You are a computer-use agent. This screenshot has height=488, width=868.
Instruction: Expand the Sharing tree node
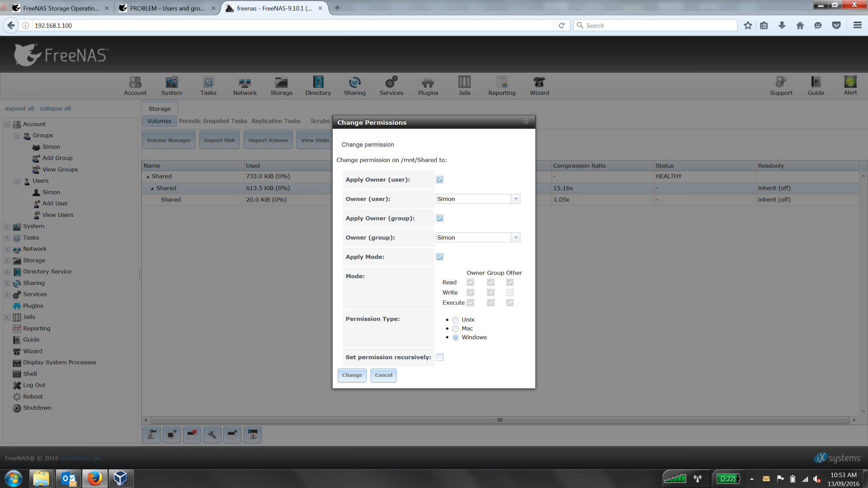pos(7,283)
